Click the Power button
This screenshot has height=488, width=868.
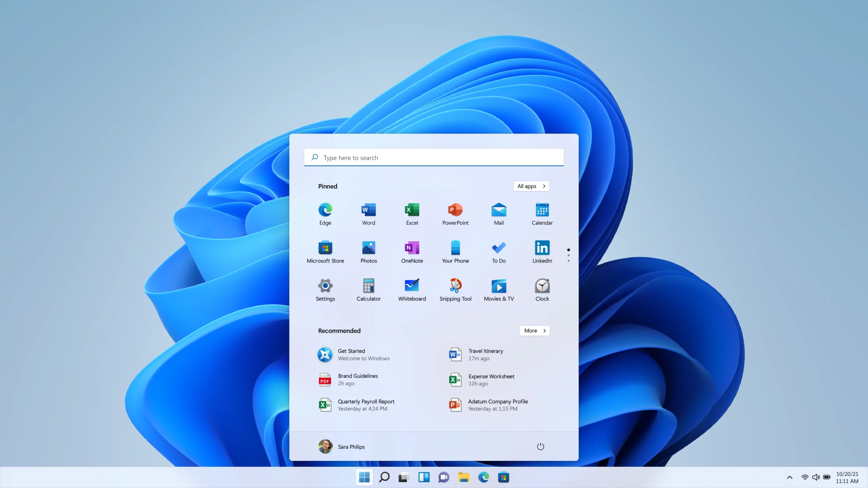coord(539,446)
